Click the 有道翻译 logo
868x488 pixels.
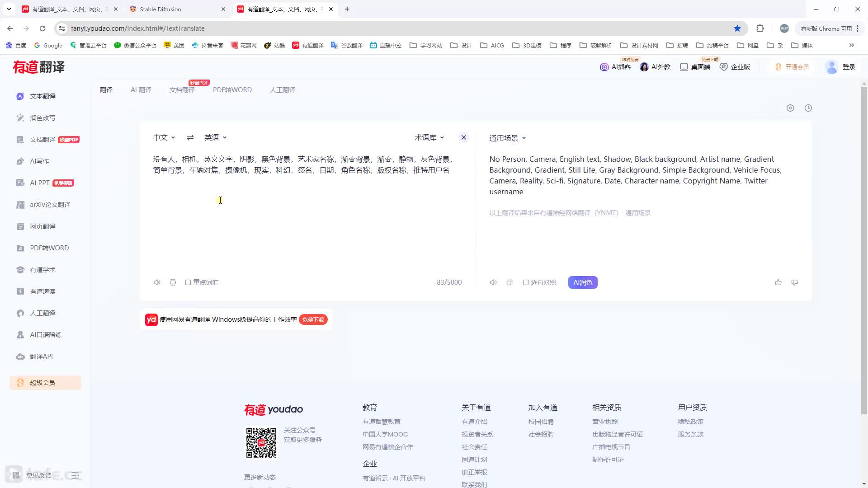[x=39, y=67]
